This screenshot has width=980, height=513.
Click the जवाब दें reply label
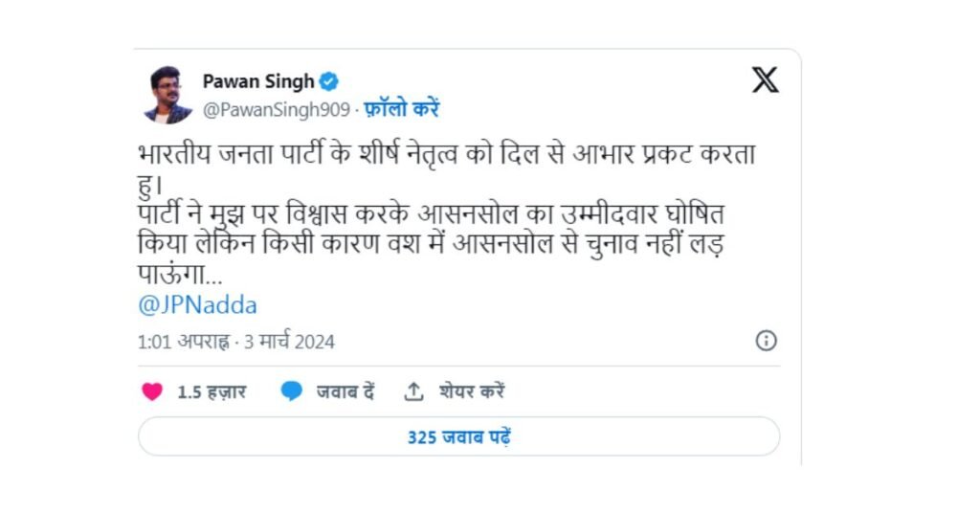coord(345,391)
